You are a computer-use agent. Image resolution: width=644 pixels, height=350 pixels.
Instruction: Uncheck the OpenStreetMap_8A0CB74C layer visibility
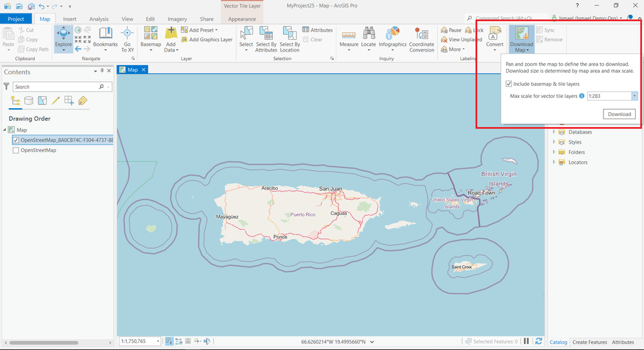[15, 140]
